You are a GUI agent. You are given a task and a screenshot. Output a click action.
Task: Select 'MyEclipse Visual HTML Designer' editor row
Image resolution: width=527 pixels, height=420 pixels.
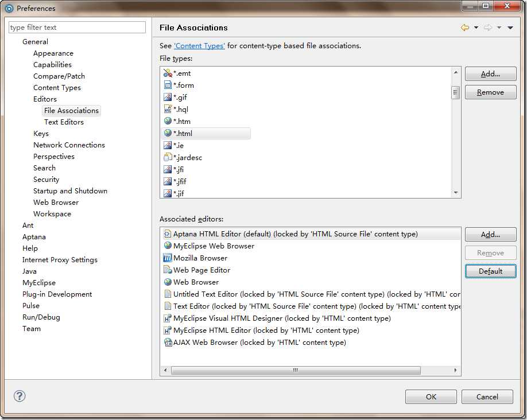[x=282, y=318]
